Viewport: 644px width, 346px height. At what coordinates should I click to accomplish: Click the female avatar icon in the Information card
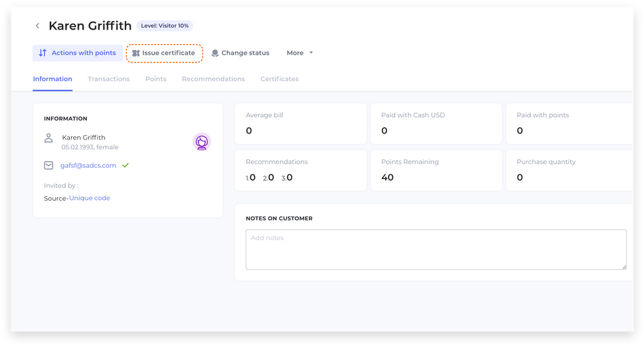pyautogui.click(x=202, y=142)
